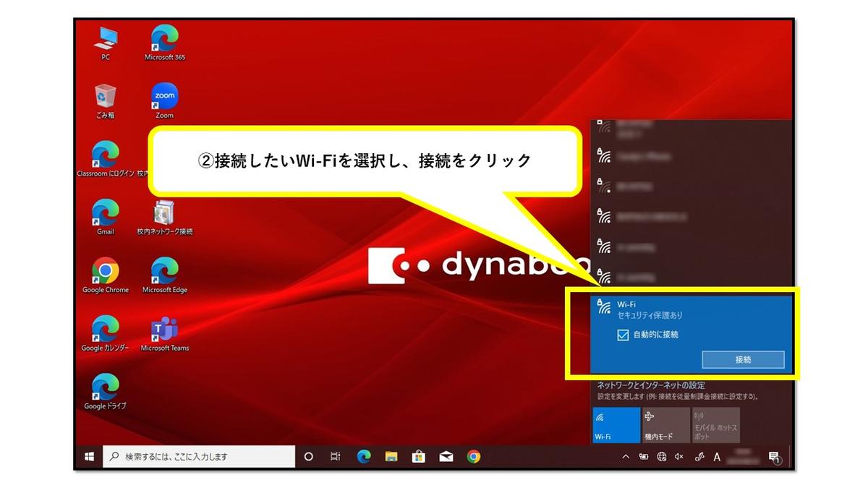Open the Microsoft 365 desktop shortcut
This screenshot has height=488, width=868.
[165, 43]
